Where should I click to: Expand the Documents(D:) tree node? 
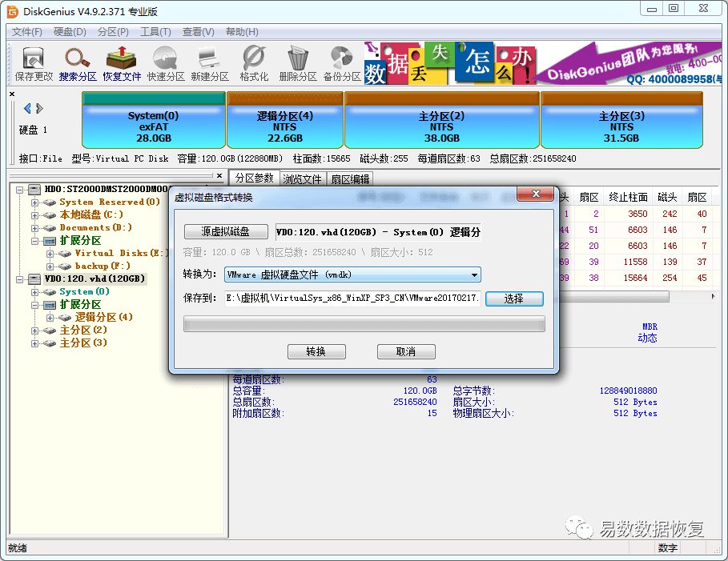tap(34, 228)
